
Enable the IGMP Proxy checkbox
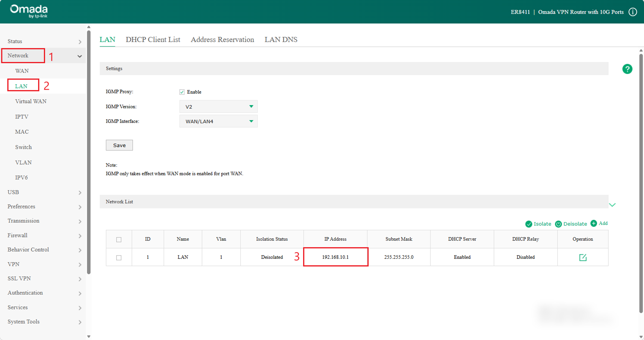point(182,92)
